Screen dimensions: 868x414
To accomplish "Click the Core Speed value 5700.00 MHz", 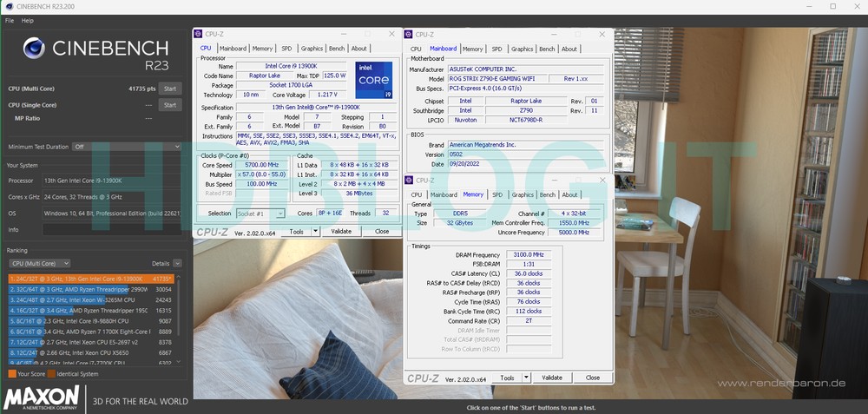I will [x=262, y=165].
